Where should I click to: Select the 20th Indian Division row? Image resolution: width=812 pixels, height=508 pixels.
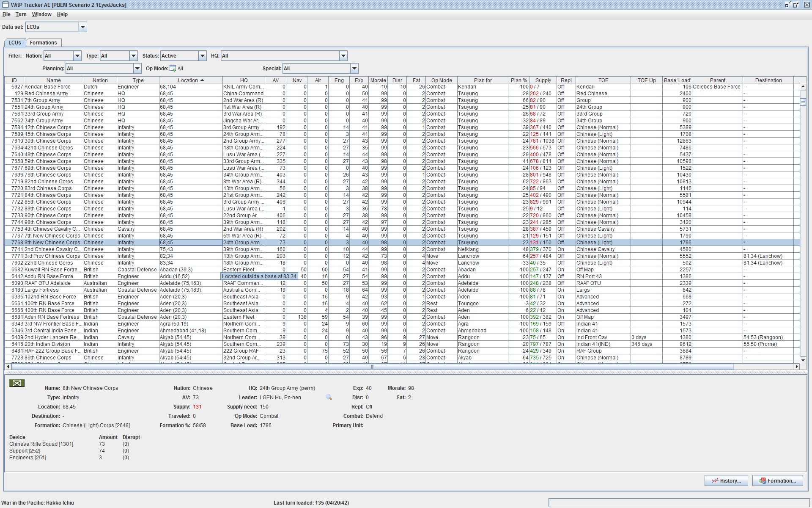(x=402, y=344)
